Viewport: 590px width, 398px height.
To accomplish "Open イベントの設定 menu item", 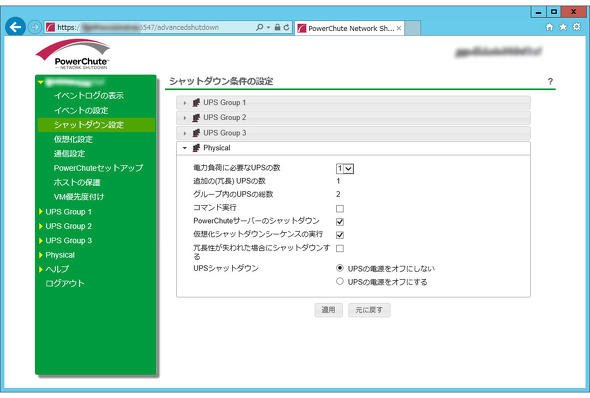I will (81, 110).
